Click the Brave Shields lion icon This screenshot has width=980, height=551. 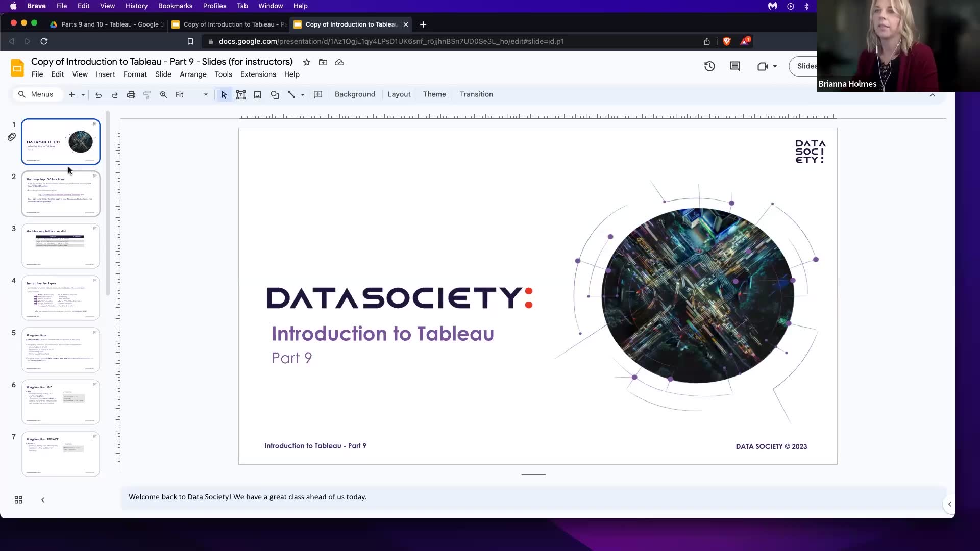tap(727, 41)
